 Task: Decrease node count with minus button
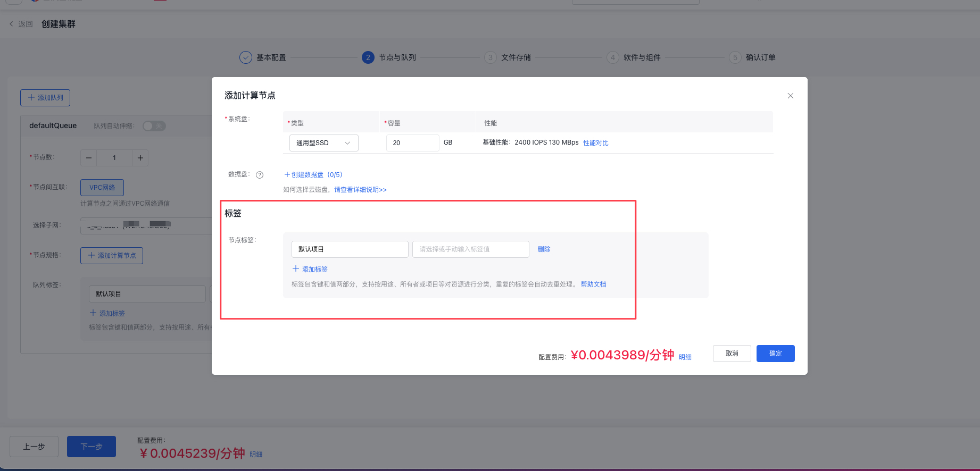(89, 158)
